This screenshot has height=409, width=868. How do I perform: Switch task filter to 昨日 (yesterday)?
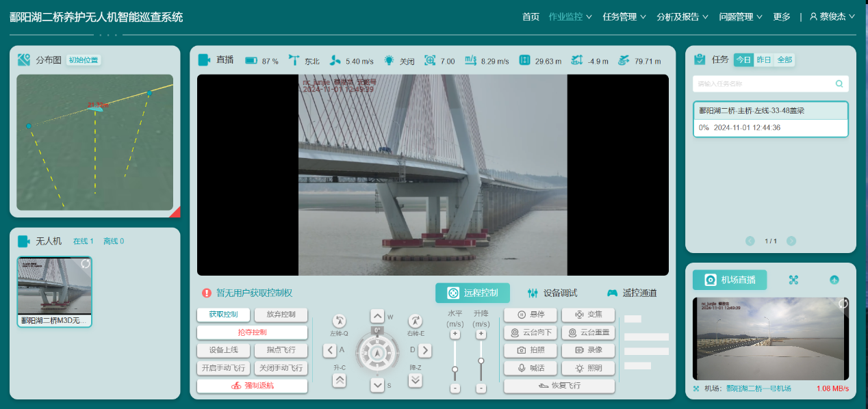765,60
